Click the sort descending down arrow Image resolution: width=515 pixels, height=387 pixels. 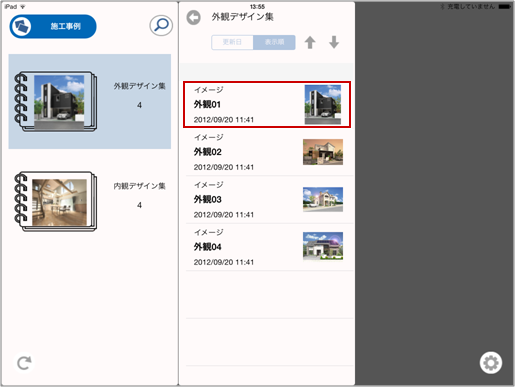[334, 42]
